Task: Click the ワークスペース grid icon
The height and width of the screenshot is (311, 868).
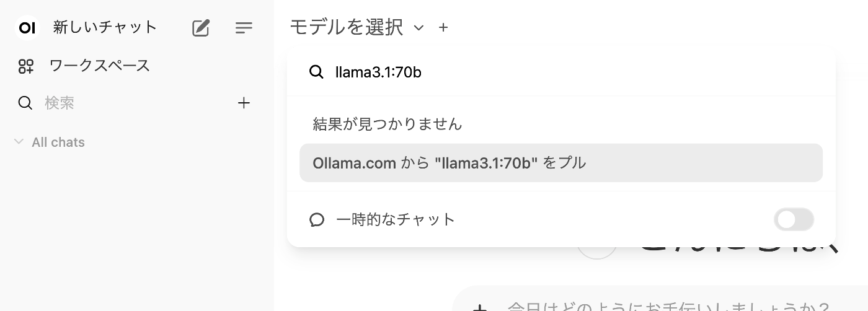Action: pyautogui.click(x=25, y=66)
